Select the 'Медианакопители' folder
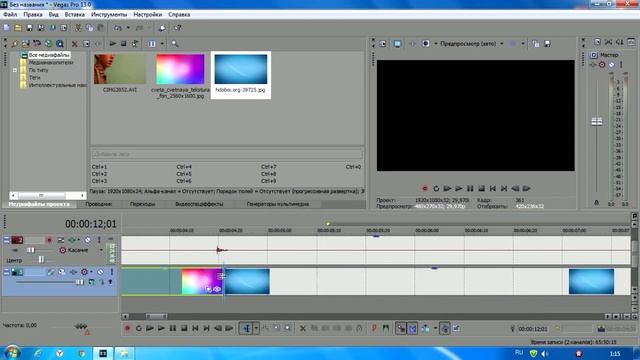Screen dimensions: 640x360 click(51, 62)
